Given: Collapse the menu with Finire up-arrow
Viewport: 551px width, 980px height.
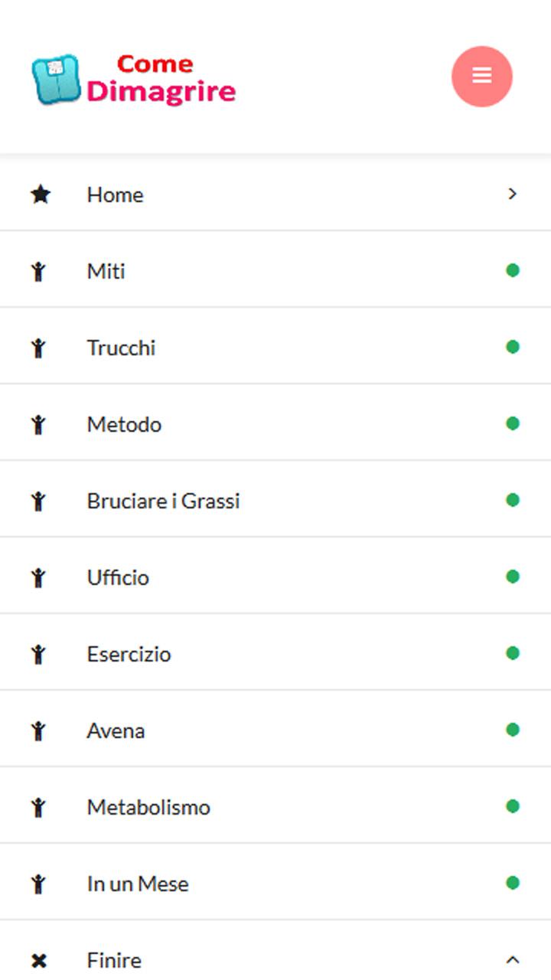Looking at the screenshot, I should 513,960.
